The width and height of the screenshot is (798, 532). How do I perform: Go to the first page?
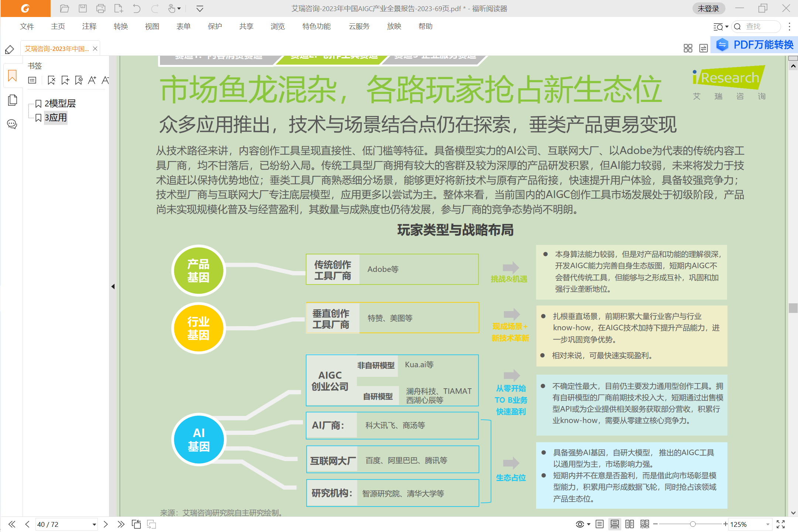12,524
